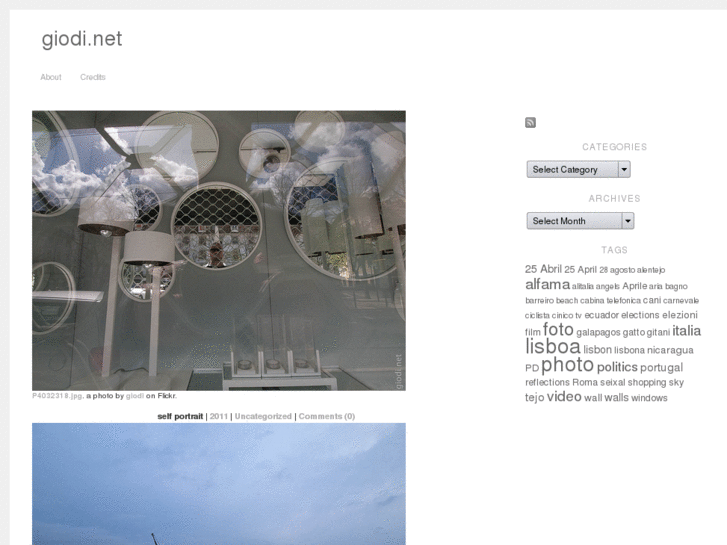Select the gitani tag
This screenshot has height=545, width=727.
[658, 332]
